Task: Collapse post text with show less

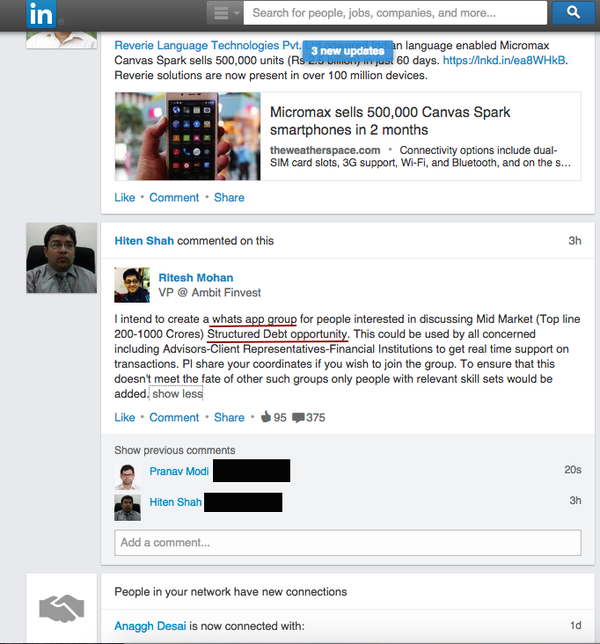Action: (x=177, y=394)
